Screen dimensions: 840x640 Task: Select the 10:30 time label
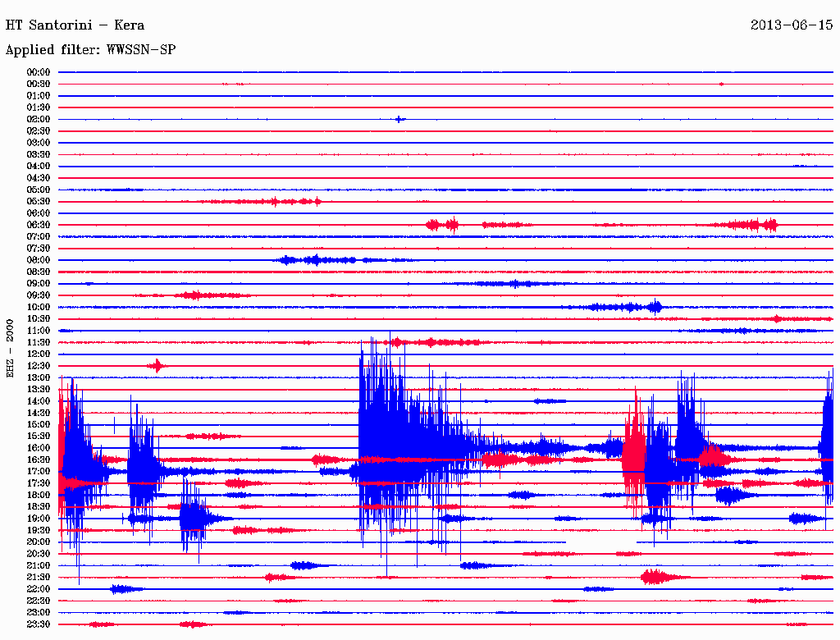(x=39, y=319)
